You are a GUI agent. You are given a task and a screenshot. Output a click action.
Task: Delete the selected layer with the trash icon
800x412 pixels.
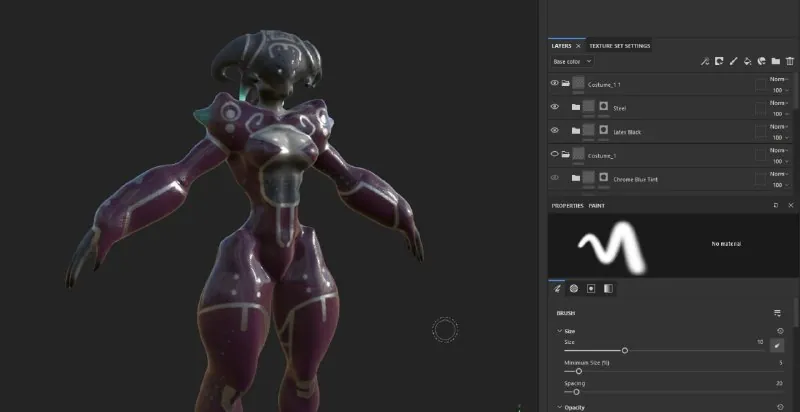(x=790, y=61)
